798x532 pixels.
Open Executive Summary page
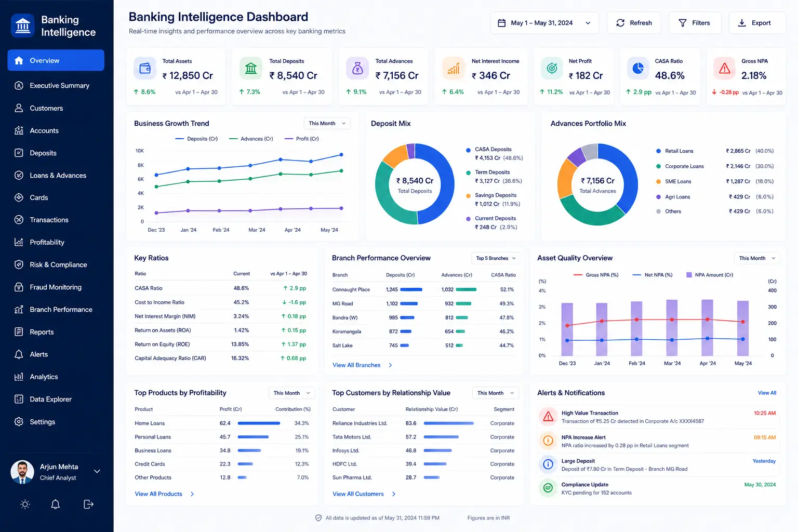(x=56, y=85)
